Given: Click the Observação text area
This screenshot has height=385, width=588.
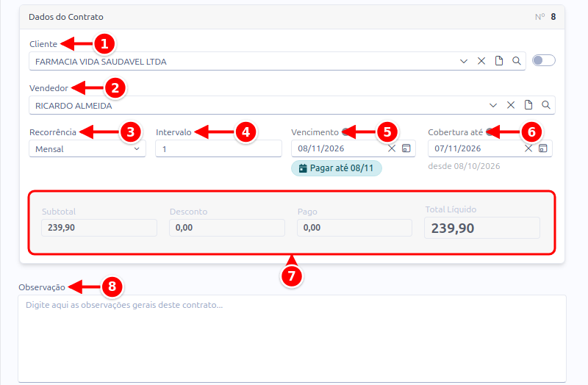Looking at the screenshot, I should pyautogui.click(x=292, y=339).
